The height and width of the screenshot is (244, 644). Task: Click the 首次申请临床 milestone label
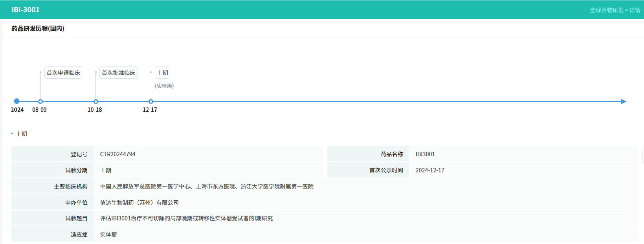click(63, 73)
